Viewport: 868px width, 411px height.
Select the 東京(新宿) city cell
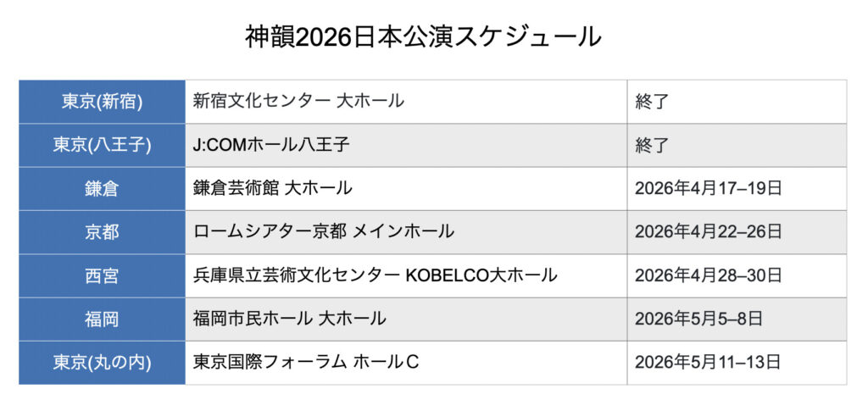(x=102, y=102)
